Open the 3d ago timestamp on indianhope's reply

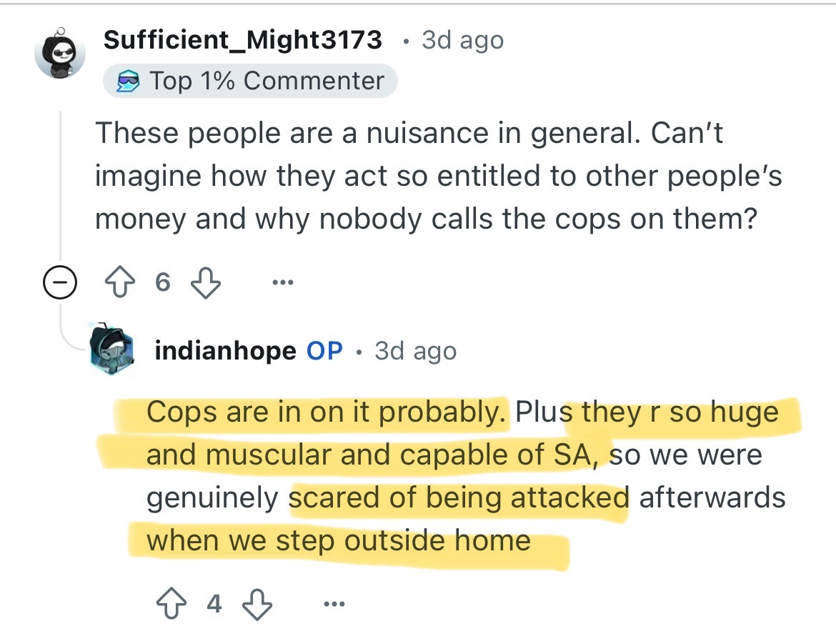(x=415, y=351)
